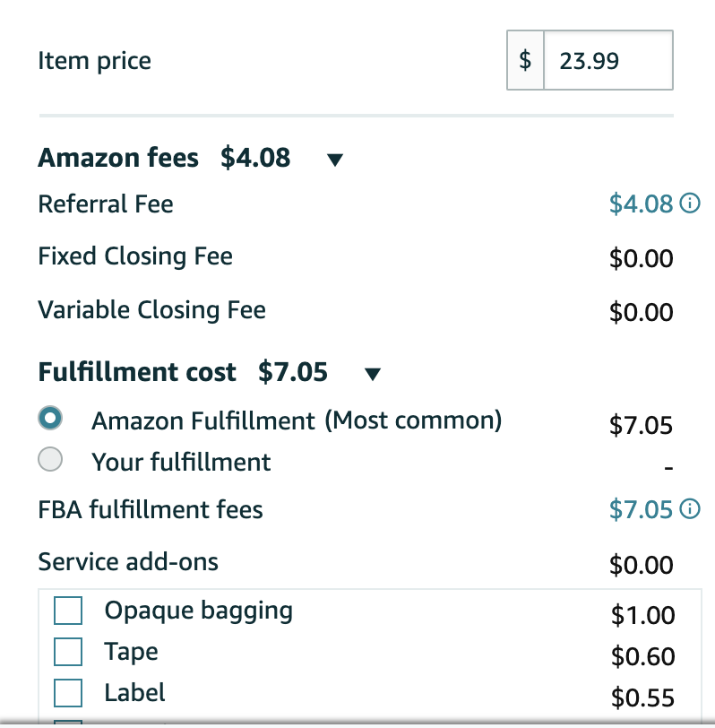The image size is (715, 728).
Task: Select Amazon Fulfillment radio button
Action: [50, 418]
